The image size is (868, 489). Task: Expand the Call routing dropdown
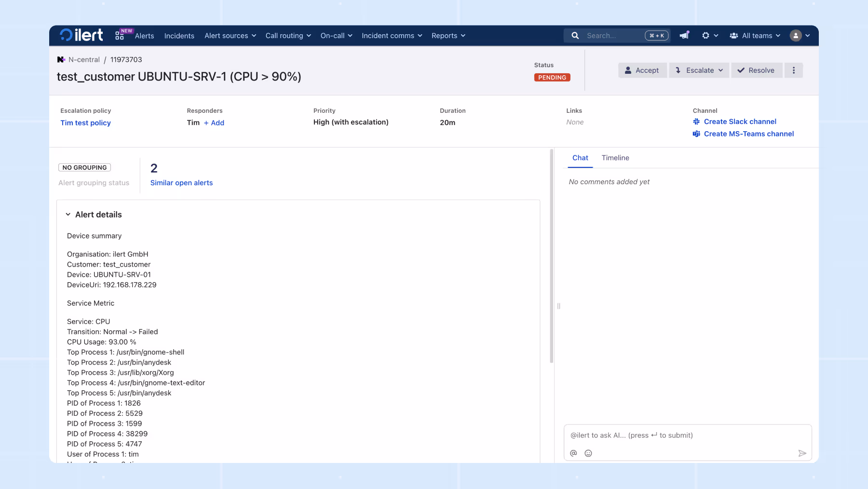[x=288, y=36]
